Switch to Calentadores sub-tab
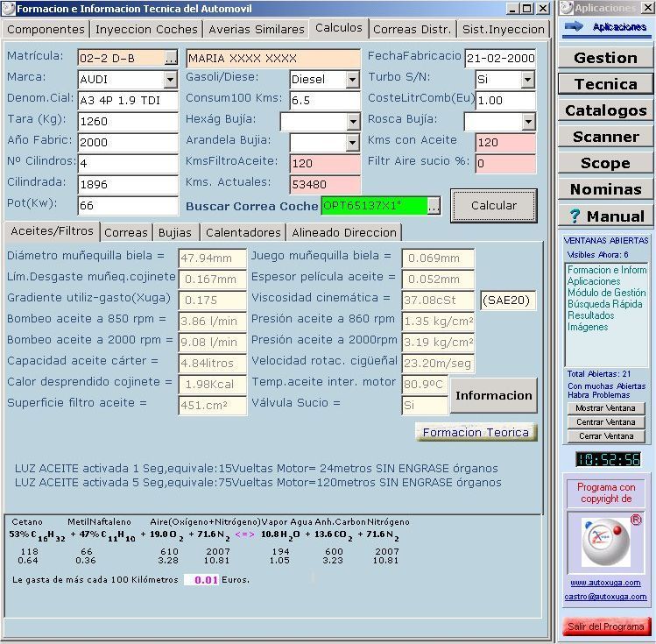Viewport: 656px width, 644px height. click(x=243, y=233)
